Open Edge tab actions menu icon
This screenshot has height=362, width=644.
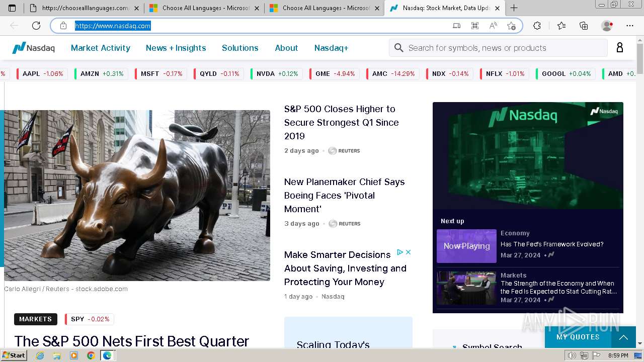coord(12,8)
